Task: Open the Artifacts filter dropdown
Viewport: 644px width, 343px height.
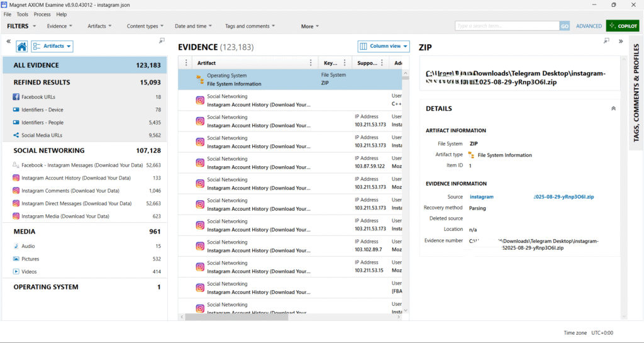Action: click(99, 26)
